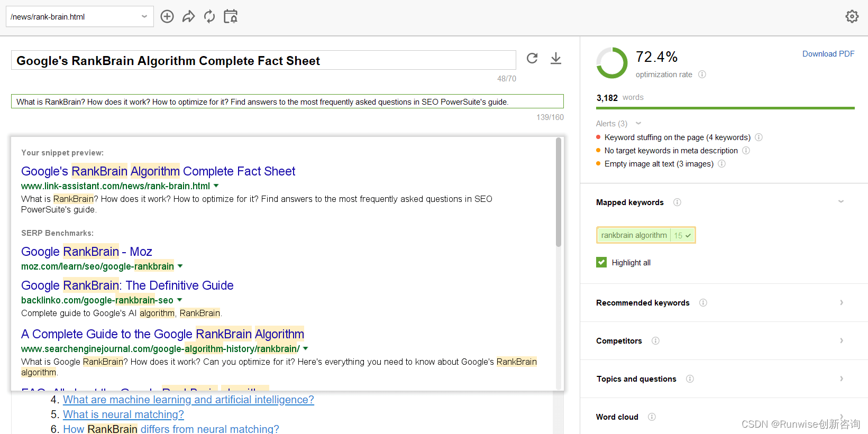Click the rankbrain algorithm keyword tag
The height and width of the screenshot is (434, 868).
646,235
